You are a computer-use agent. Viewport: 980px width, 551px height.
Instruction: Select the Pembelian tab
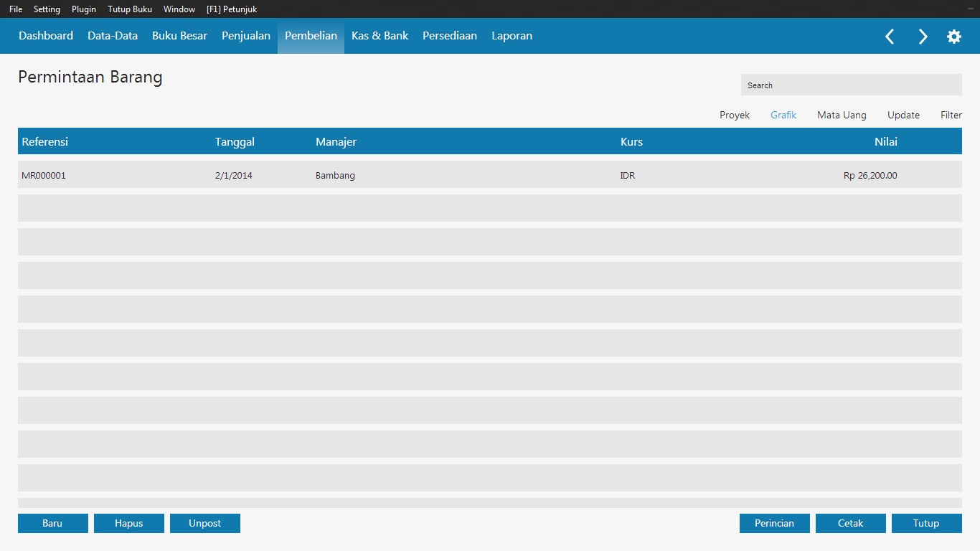coord(311,36)
